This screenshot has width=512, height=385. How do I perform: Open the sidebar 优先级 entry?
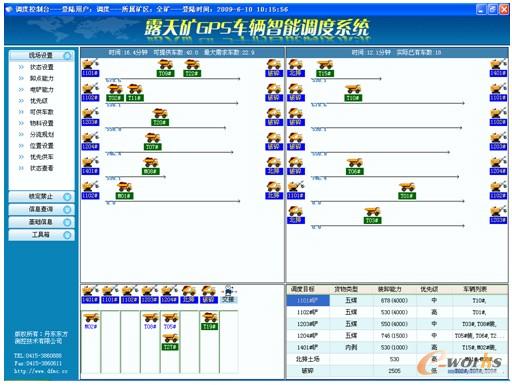[x=39, y=101]
